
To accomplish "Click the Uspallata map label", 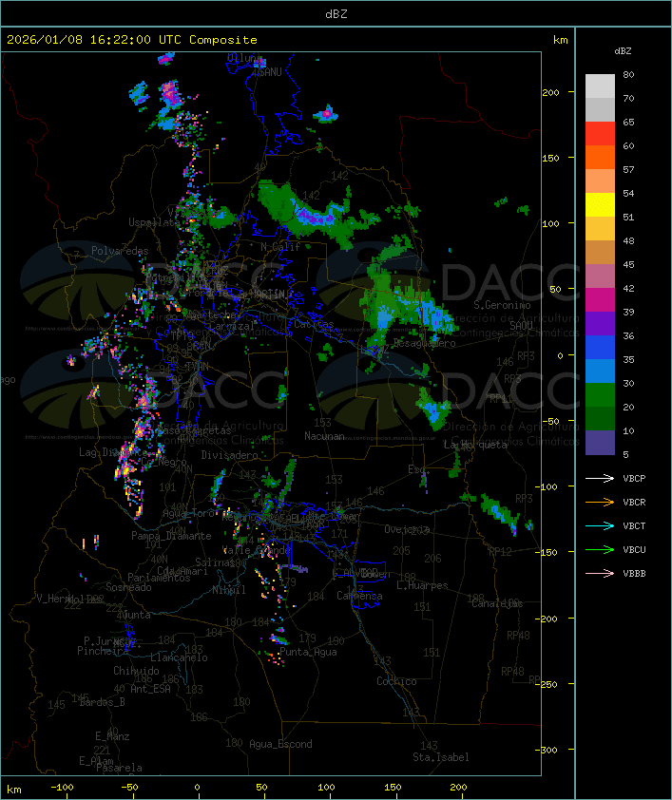I will 152,222.
